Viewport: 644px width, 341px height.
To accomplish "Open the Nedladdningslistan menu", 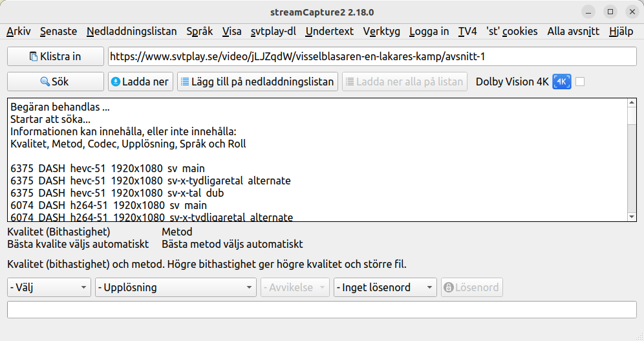I will tap(131, 31).
